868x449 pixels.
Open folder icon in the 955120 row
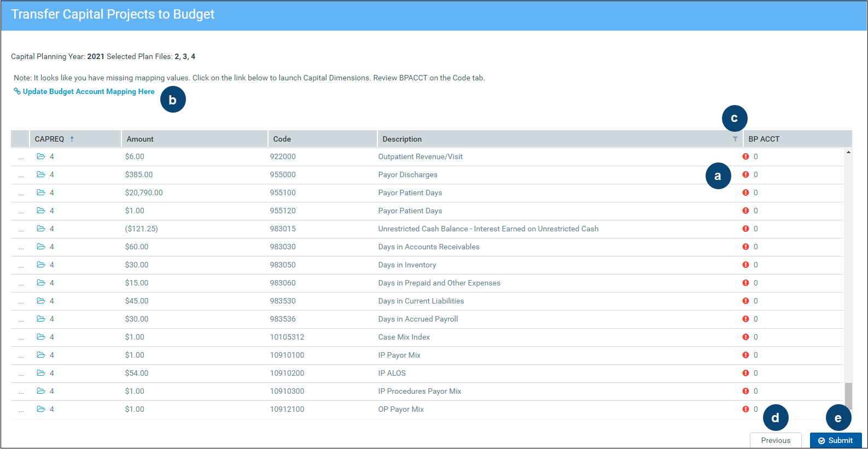pyautogui.click(x=41, y=211)
